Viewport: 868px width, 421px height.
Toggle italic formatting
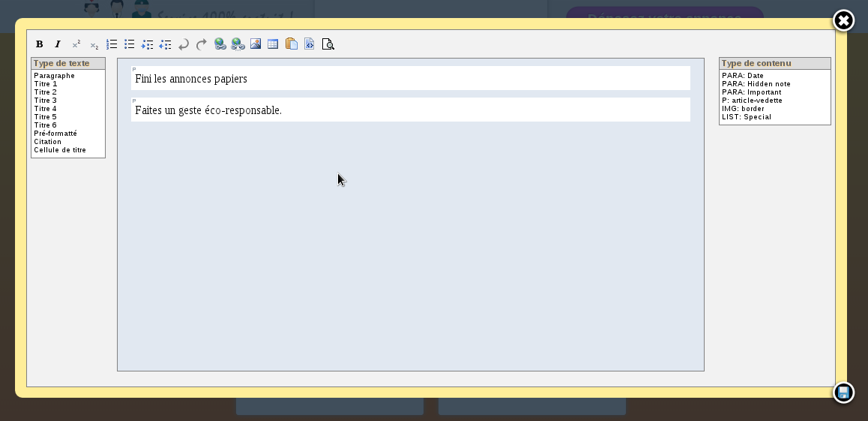coord(58,44)
